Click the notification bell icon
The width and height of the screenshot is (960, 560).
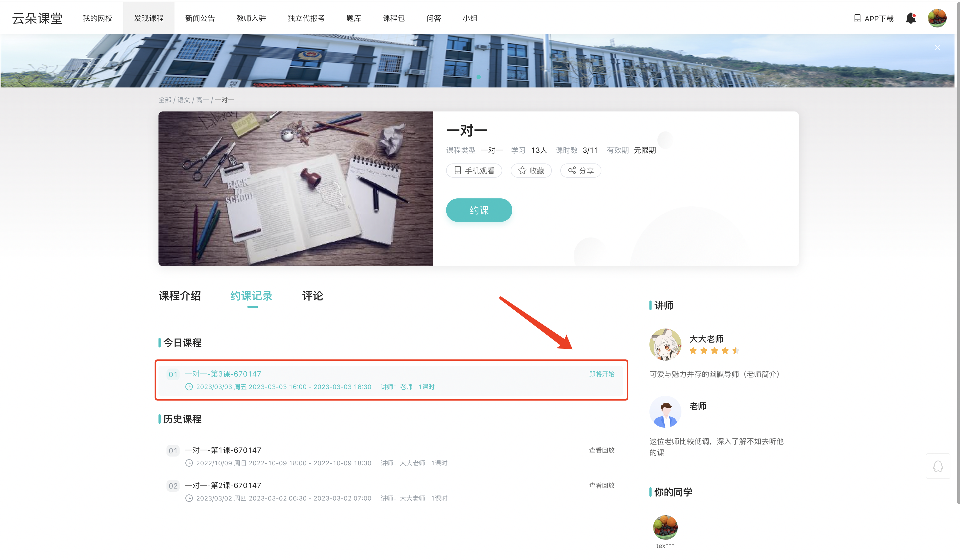(x=911, y=18)
